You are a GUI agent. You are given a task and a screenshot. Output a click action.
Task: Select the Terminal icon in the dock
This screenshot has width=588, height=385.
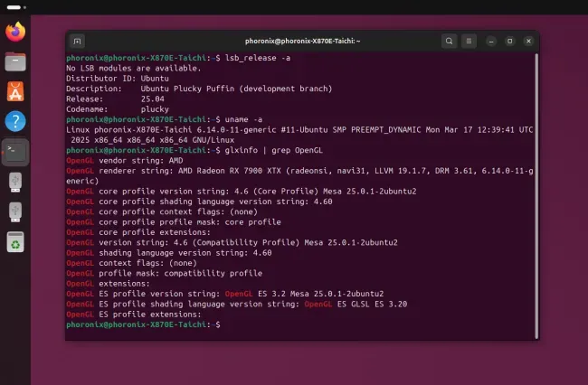click(x=15, y=152)
